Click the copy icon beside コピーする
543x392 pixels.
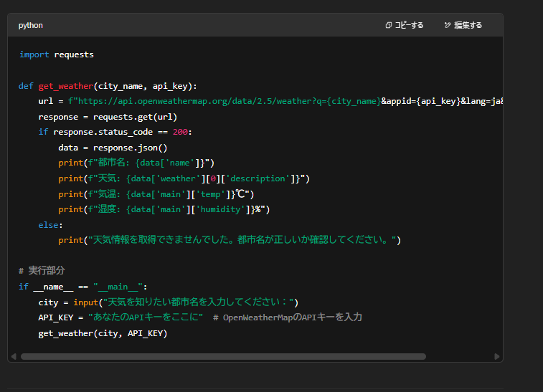pyautogui.click(x=389, y=25)
